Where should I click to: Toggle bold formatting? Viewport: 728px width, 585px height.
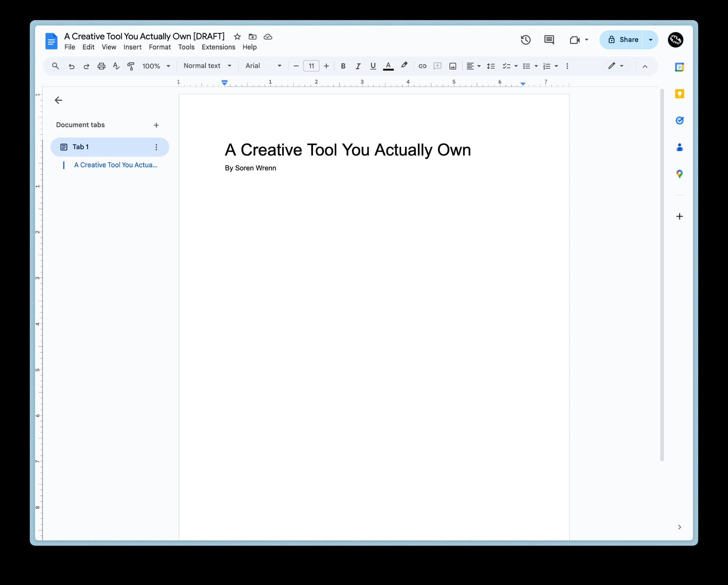point(343,66)
